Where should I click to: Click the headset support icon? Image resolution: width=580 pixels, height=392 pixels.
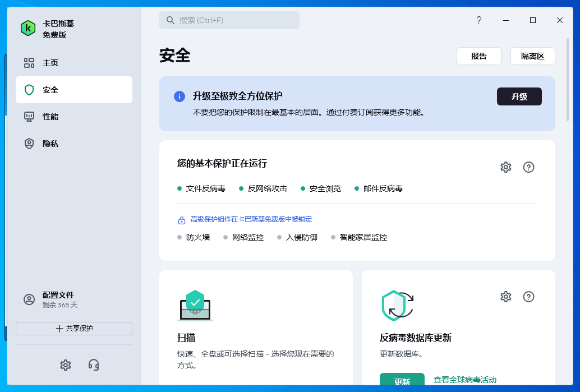click(x=93, y=365)
